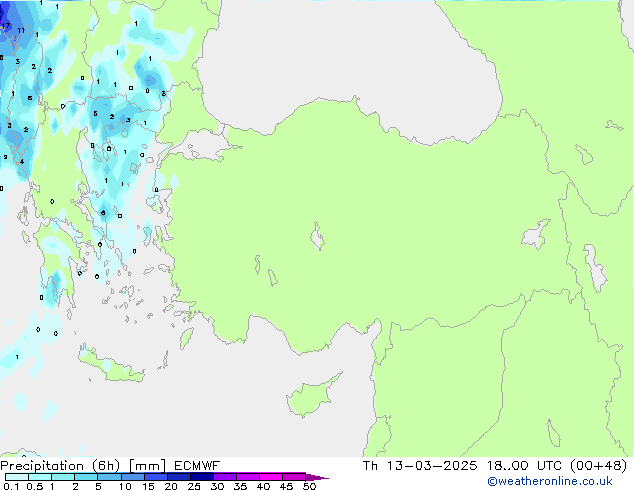634x490 pixels.
Task: Select the 5–10 mm legend color swatch
Action: [109, 477]
